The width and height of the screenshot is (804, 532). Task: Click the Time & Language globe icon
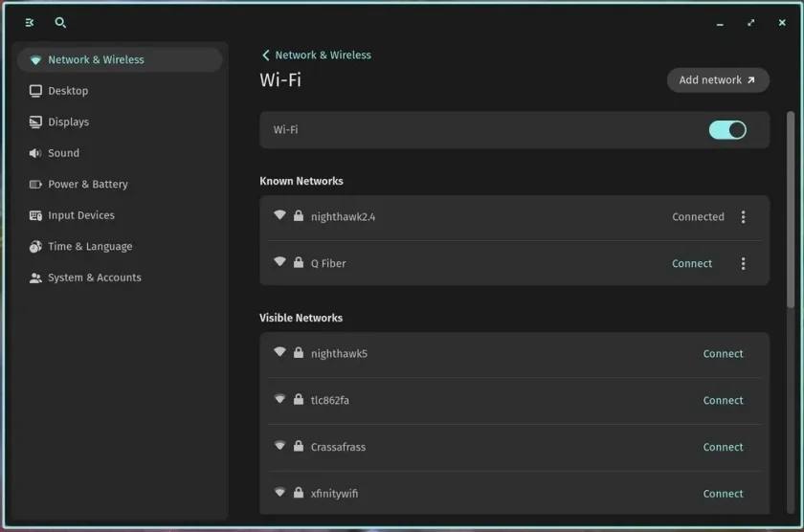[35, 247]
